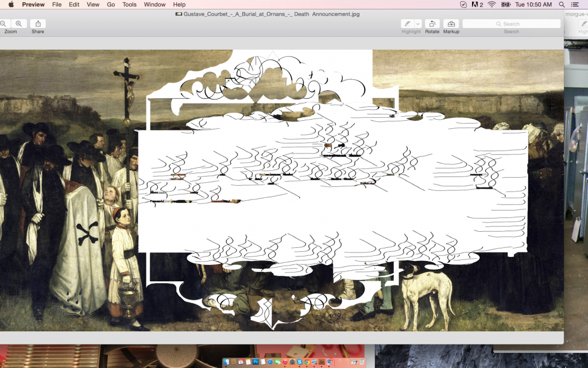
Task: Open the Window menu
Action: [x=155, y=5]
